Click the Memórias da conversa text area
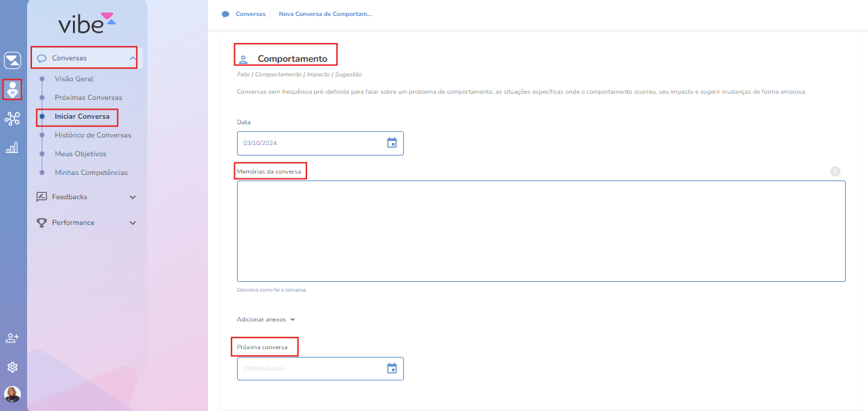 pyautogui.click(x=541, y=231)
